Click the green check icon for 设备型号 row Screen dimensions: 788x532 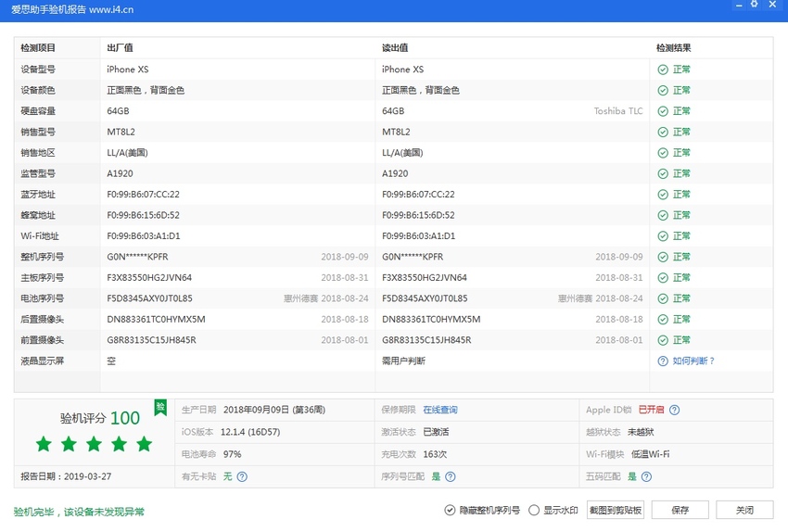point(663,70)
